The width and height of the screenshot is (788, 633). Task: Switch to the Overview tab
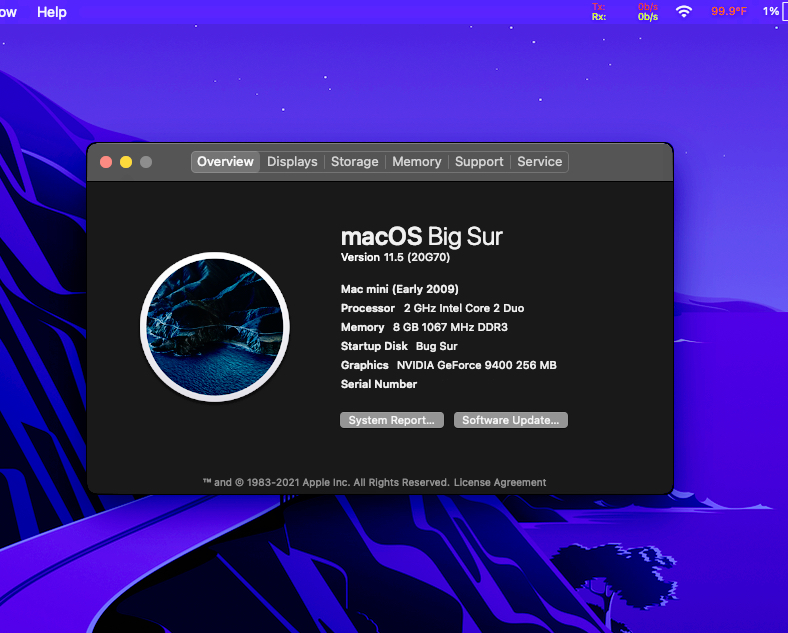pos(225,162)
